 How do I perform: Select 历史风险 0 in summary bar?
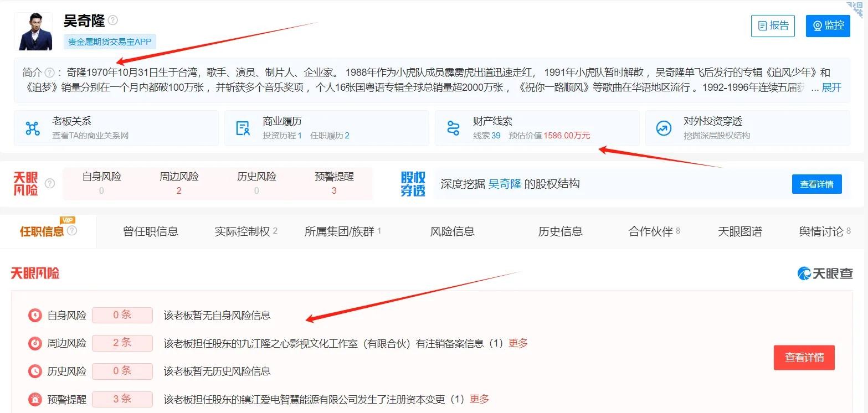256,183
